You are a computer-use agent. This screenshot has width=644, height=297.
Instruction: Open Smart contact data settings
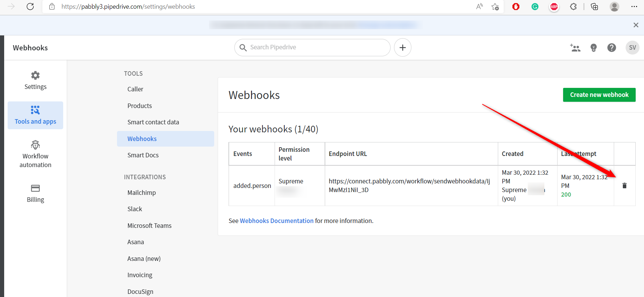tap(153, 122)
